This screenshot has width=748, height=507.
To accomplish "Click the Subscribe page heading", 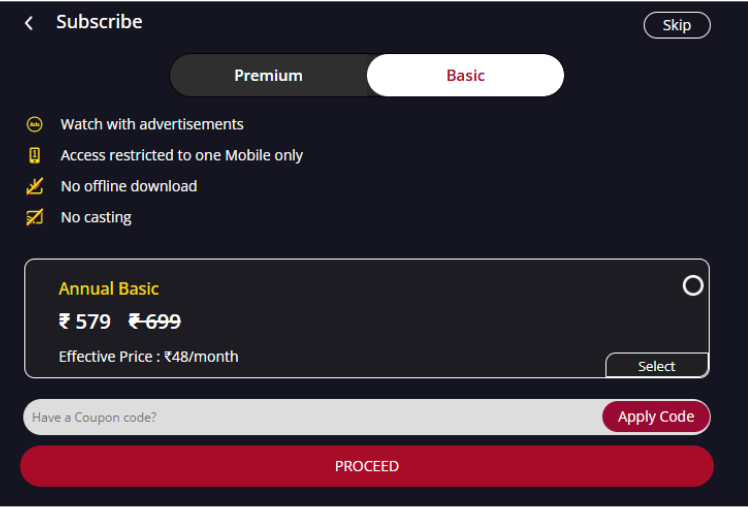I will [99, 22].
